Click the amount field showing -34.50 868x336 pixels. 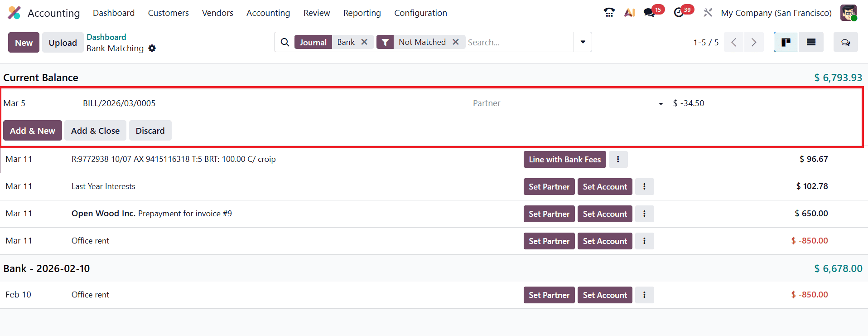pos(766,103)
